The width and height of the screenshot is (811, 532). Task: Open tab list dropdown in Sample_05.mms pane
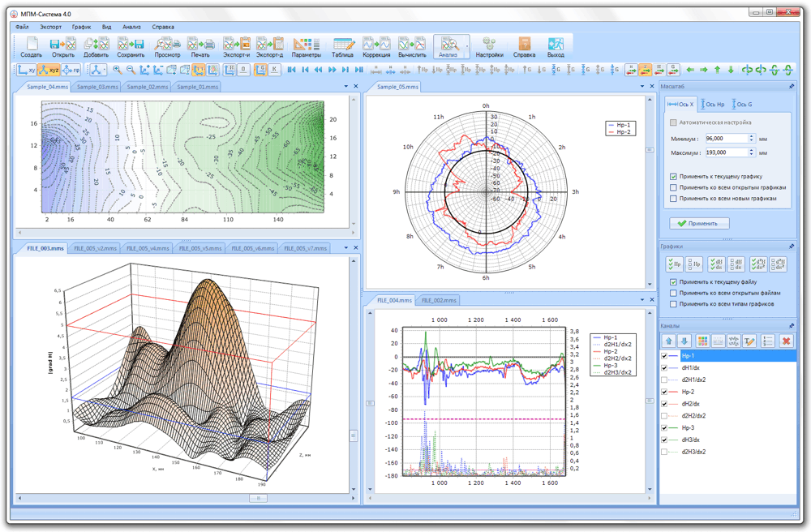[642, 86]
